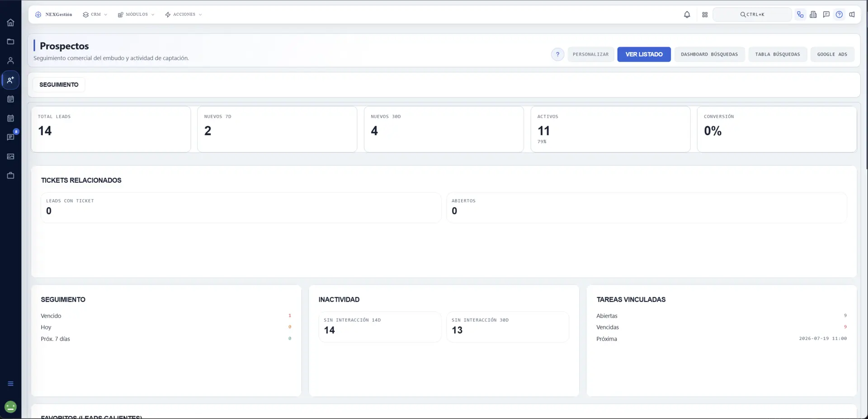The width and height of the screenshot is (868, 419).
Task: Open the folder icon in the sidebar
Action: (x=10, y=42)
